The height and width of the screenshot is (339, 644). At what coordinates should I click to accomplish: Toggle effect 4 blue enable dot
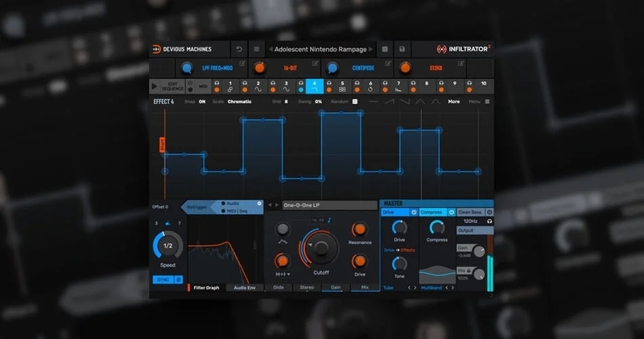pos(300,90)
